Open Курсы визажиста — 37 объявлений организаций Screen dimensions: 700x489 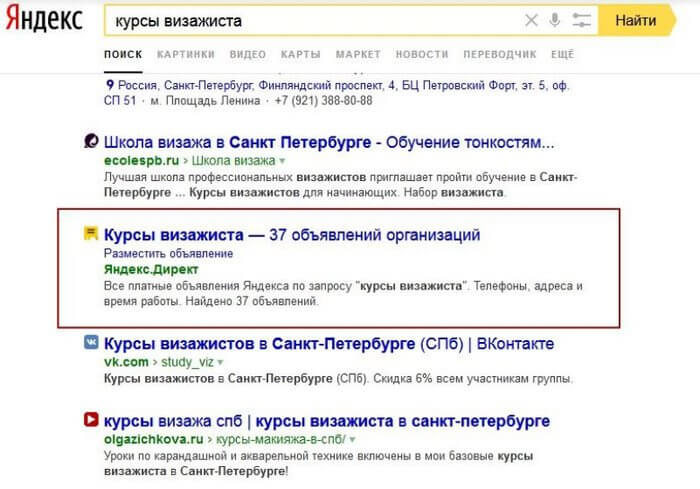coord(292,234)
